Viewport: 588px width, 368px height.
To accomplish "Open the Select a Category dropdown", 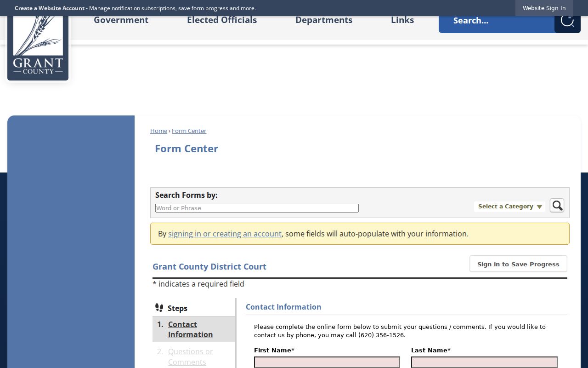I will click(x=510, y=207).
